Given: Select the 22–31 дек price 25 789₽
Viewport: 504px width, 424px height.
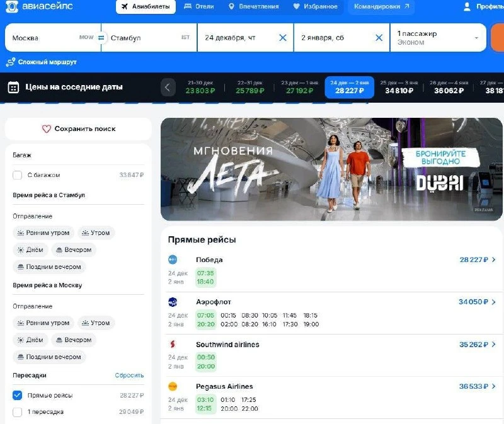Looking at the screenshot, I should tap(249, 87).
